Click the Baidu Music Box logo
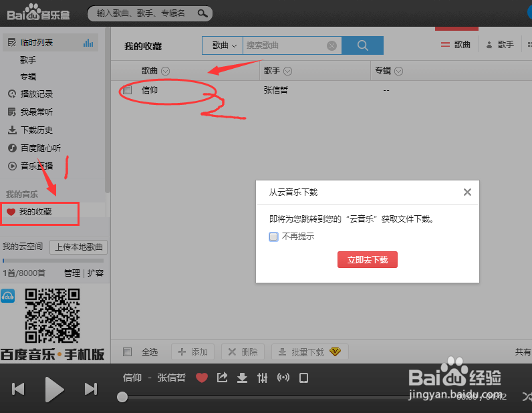Screen dimensions: 532x413 click(38, 13)
